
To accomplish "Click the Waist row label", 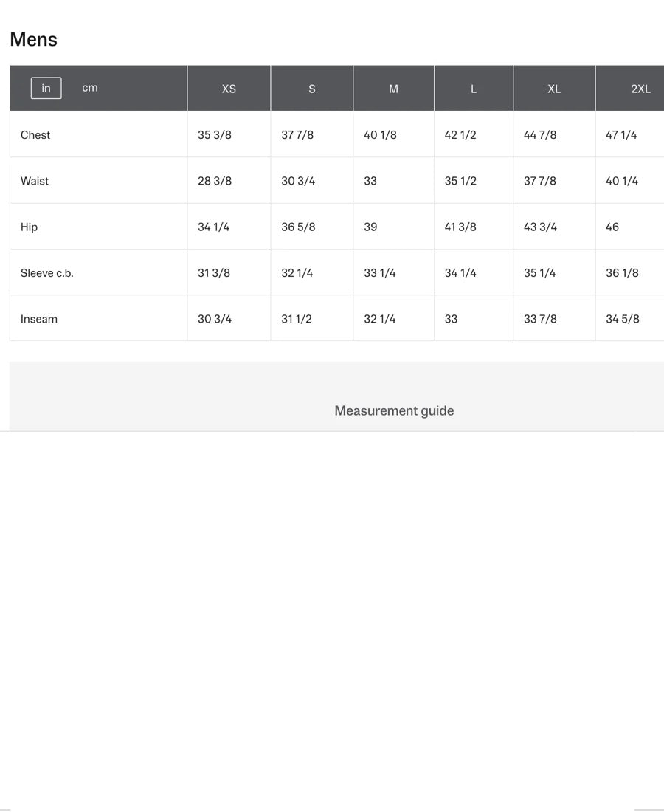I will coord(35,181).
